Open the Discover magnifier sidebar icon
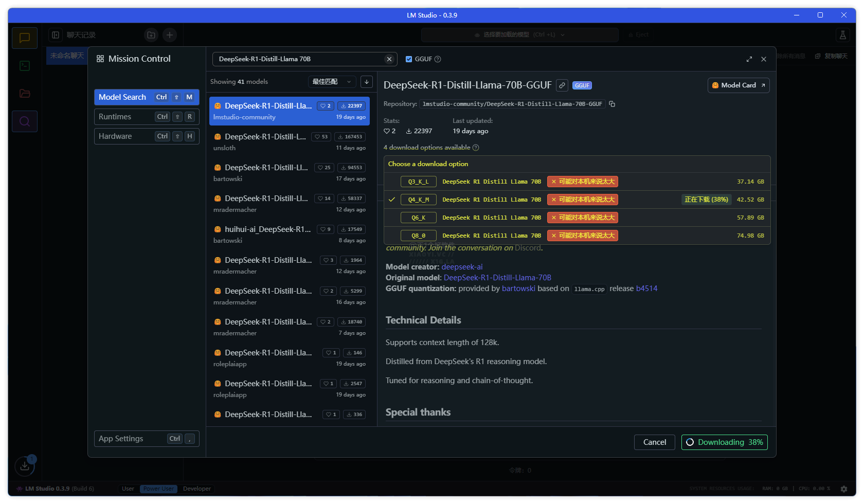864x504 pixels. 24,122
